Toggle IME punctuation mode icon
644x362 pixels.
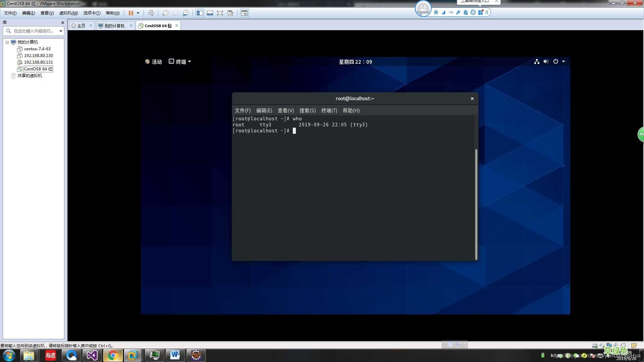point(451,12)
